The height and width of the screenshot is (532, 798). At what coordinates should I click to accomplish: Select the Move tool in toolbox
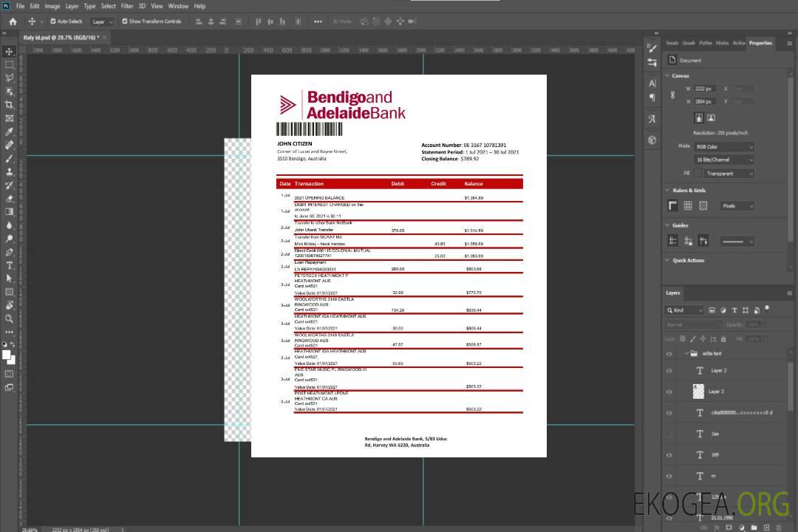pos(9,52)
